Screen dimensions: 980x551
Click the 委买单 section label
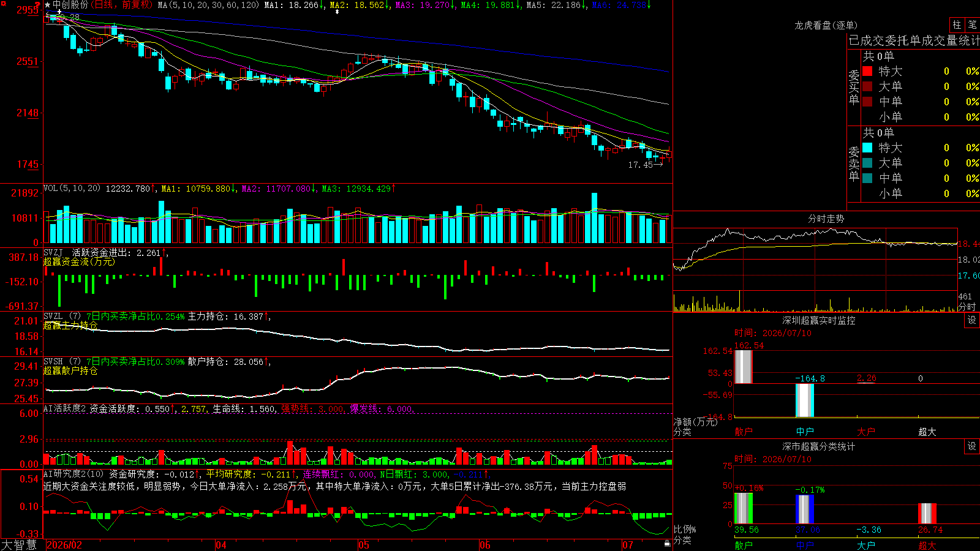pos(854,87)
